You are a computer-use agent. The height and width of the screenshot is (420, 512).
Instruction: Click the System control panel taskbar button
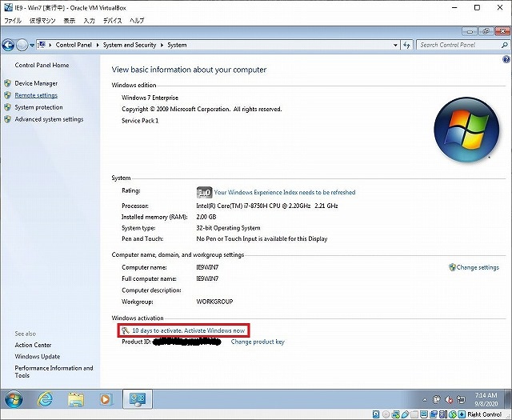pyautogui.click(x=138, y=399)
